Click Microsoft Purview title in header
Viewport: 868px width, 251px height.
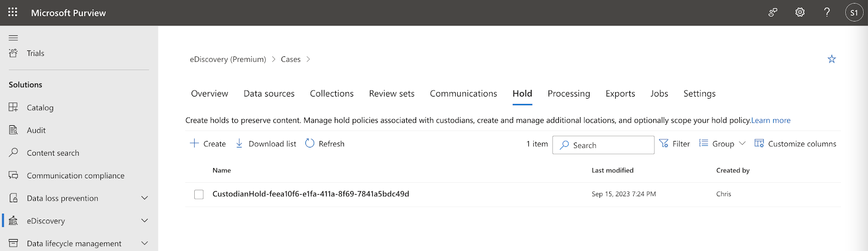pos(68,12)
